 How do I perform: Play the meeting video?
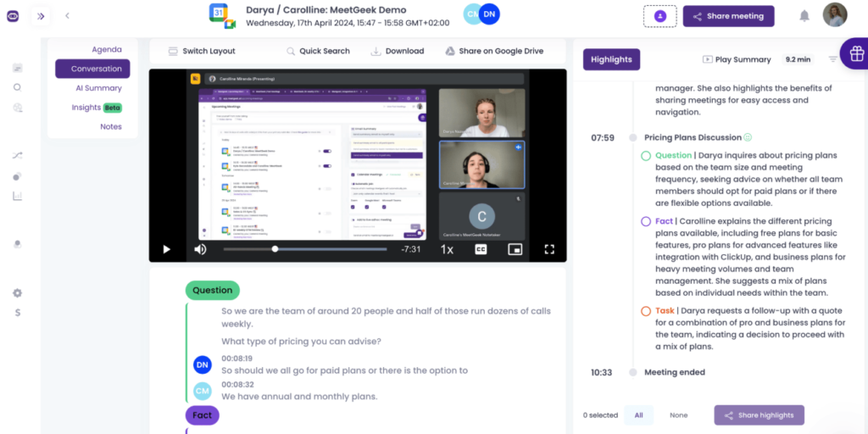point(166,249)
